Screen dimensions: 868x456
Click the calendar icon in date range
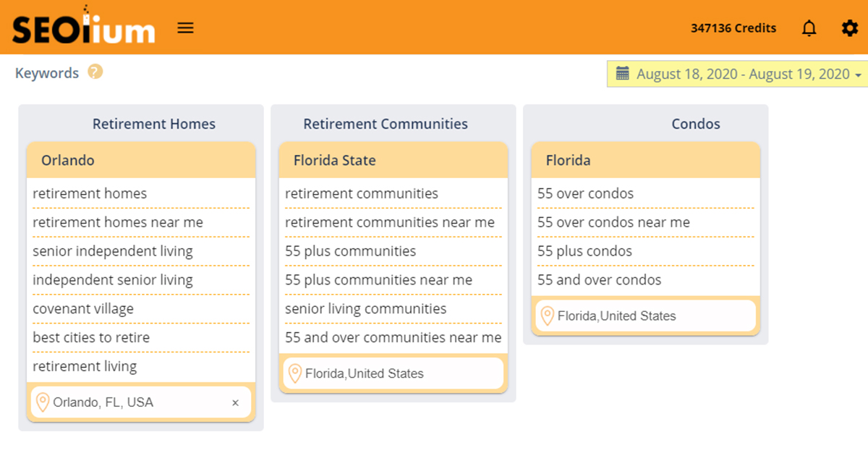622,74
